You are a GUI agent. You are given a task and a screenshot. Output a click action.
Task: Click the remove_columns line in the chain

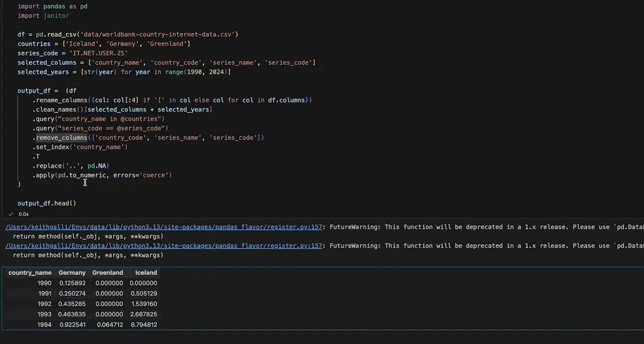click(61, 137)
